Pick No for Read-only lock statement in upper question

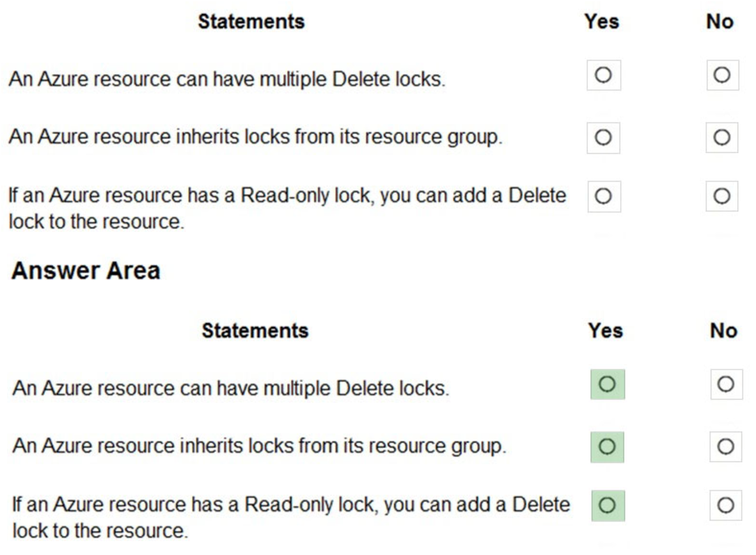click(x=722, y=197)
